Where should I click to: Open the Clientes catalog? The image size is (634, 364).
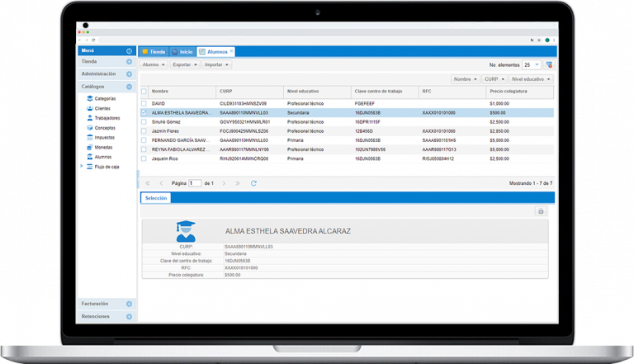pos(102,108)
